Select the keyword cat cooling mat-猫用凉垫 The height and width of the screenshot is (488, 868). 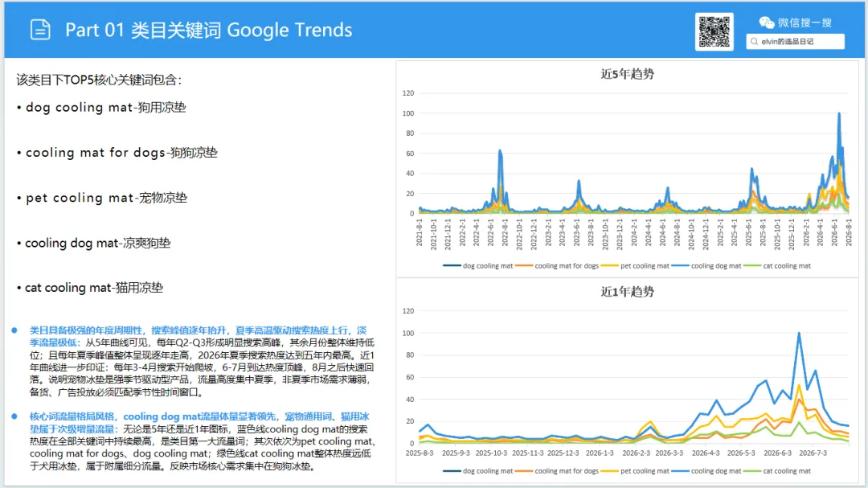(94, 288)
